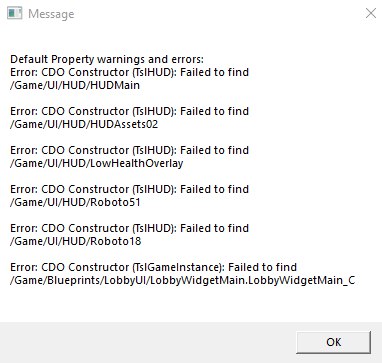
Task: Click the error line above HUDMain path
Action: pyautogui.click(x=129, y=72)
